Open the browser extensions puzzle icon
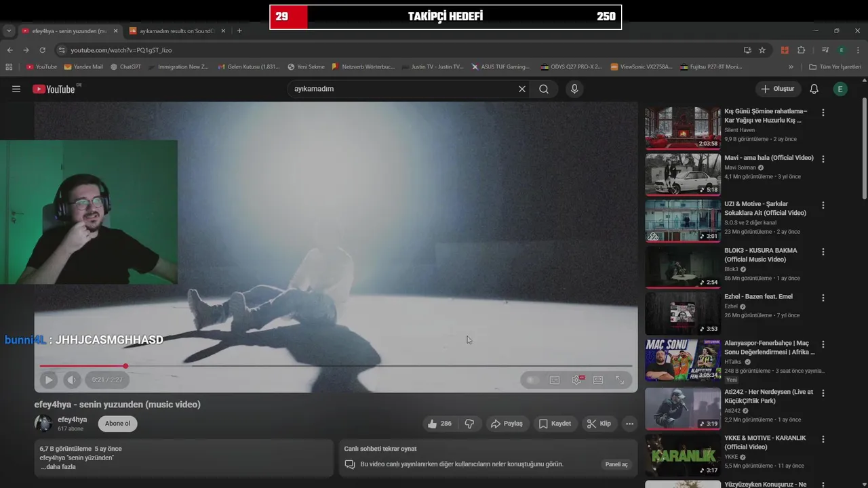The height and width of the screenshot is (488, 868). tap(801, 50)
